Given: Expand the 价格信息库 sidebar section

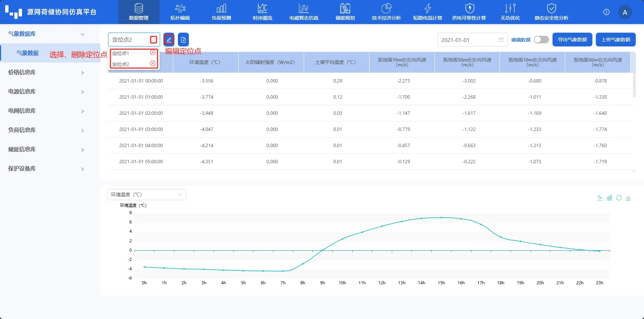Looking at the screenshot, I should pyautogui.click(x=82, y=73).
